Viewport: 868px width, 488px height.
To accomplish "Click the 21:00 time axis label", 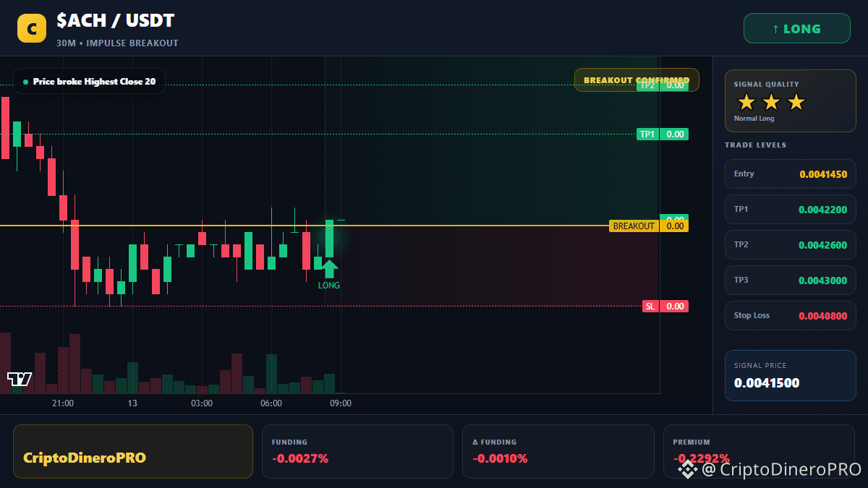I will coord(63,403).
